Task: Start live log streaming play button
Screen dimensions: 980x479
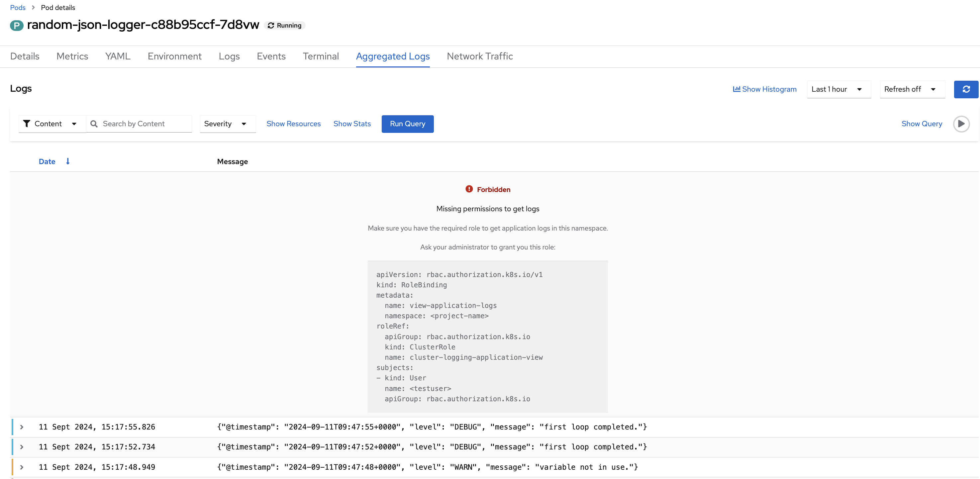Action: pos(961,124)
